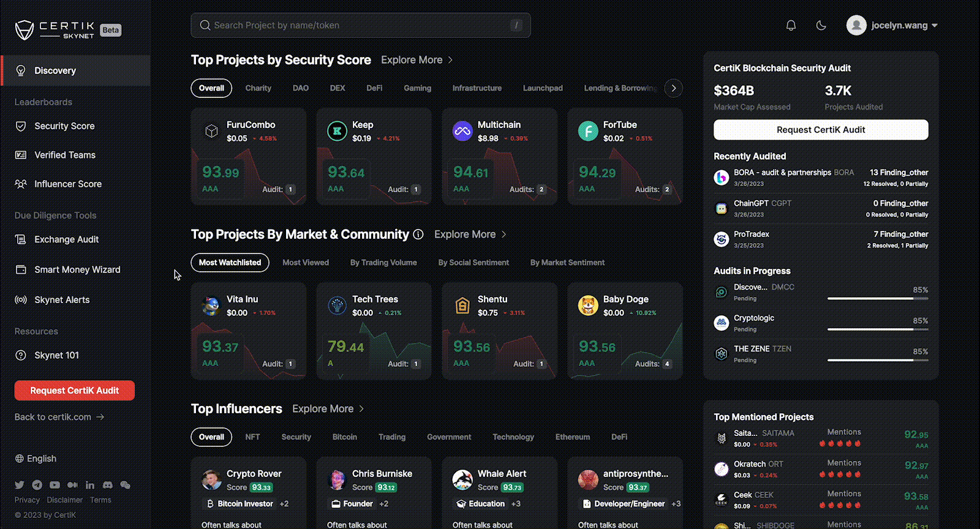This screenshot has width=980, height=529.
Task: Open the Medium social icon
Action: [72, 485]
